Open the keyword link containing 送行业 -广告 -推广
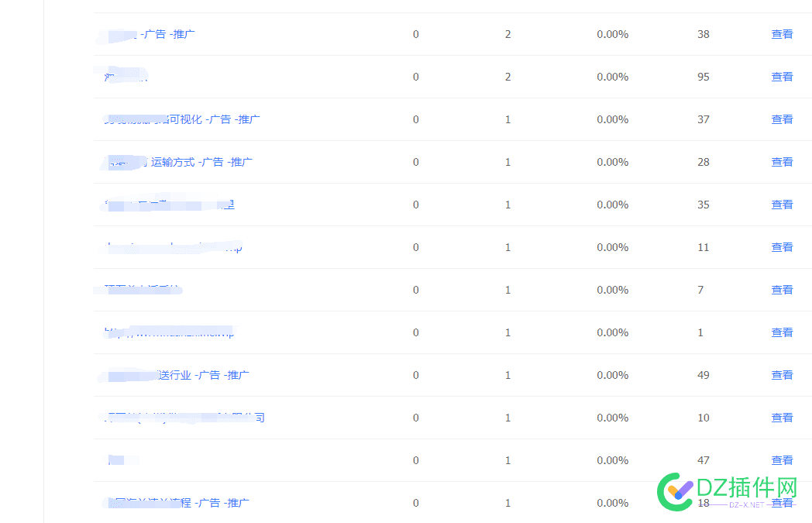812x523 pixels. point(177,375)
